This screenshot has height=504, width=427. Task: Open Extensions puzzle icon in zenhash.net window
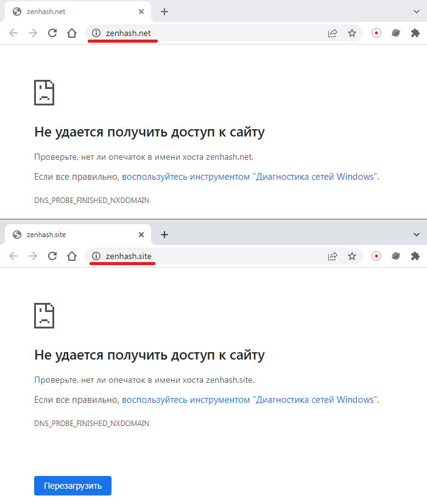[415, 34]
